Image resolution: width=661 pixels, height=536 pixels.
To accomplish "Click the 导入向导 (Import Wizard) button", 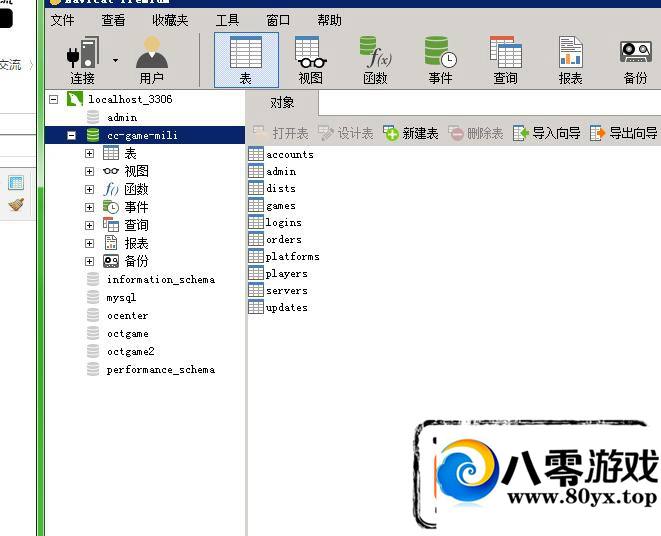I will tap(546, 133).
